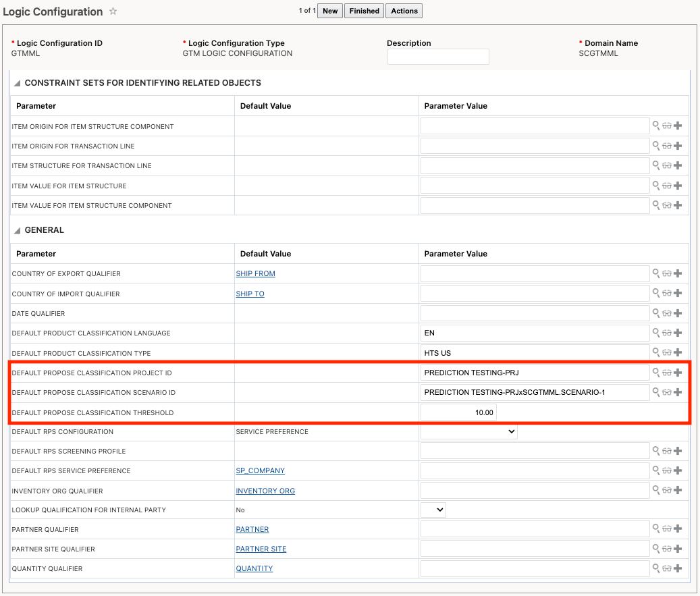Open the SP_COMPANY link
Image resolution: width=700 pixels, height=596 pixels.
point(261,471)
